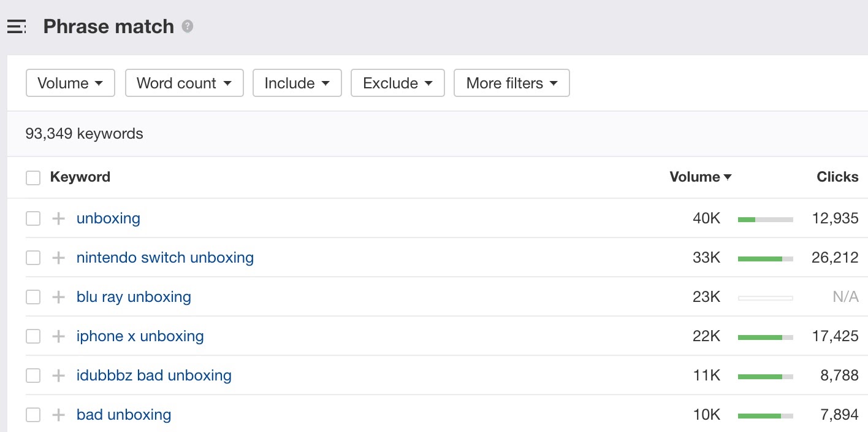Image resolution: width=868 pixels, height=432 pixels.
Task: Sort results by the Volume column header
Action: point(699,177)
